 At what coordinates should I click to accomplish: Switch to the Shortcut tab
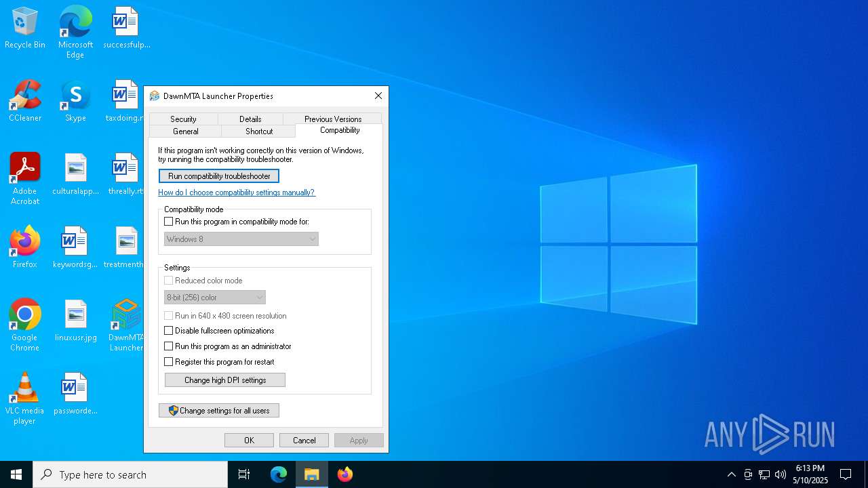coord(259,131)
